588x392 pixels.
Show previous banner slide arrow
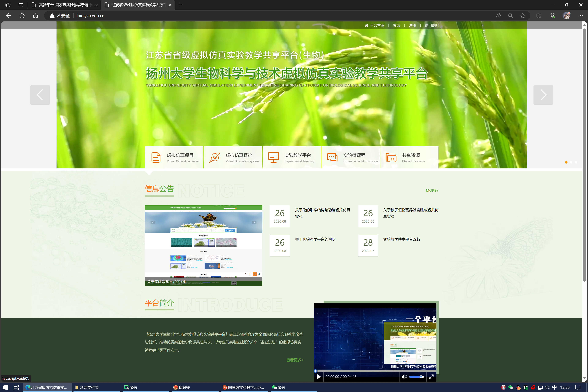pyautogui.click(x=40, y=95)
